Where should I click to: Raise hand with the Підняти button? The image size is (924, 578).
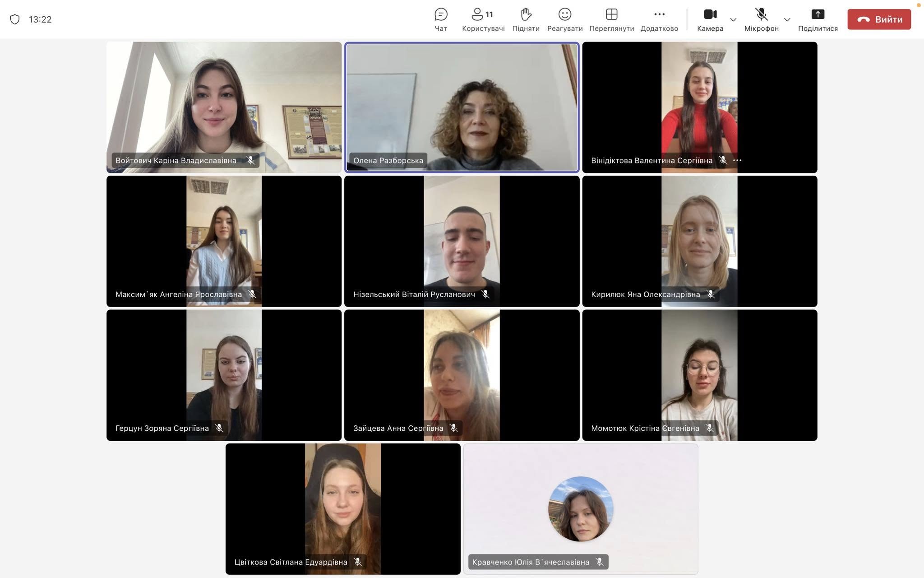click(526, 19)
